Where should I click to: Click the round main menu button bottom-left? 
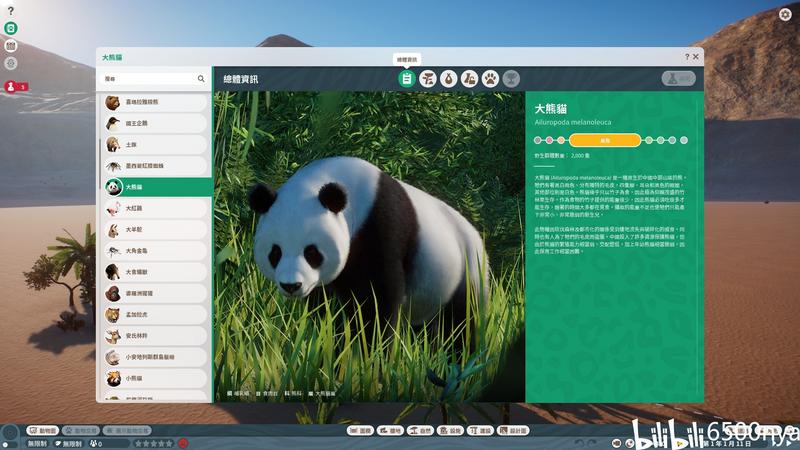[10, 434]
